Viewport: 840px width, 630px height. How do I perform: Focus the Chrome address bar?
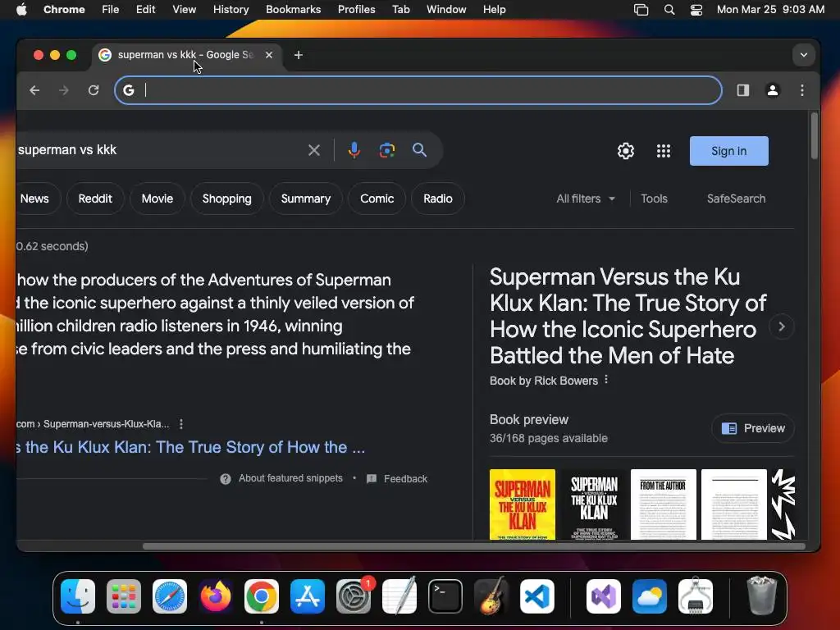pyautogui.click(x=418, y=90)
